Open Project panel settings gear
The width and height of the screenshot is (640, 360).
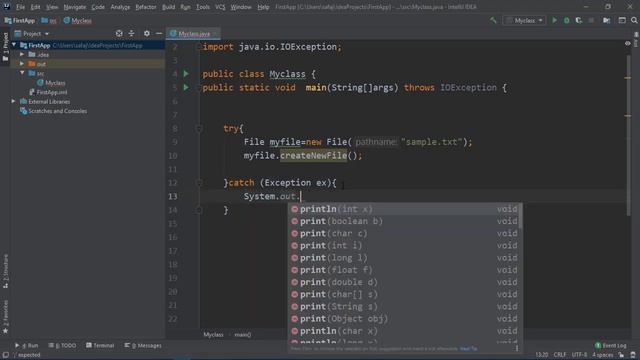pos(147,33)
